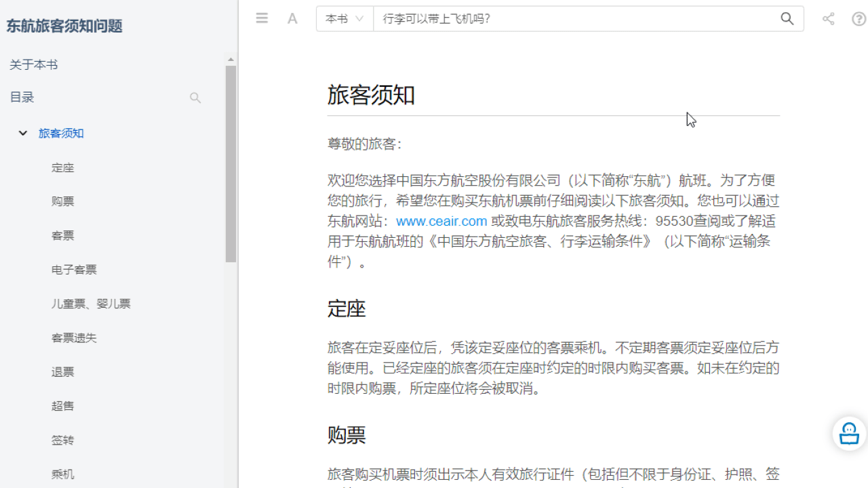Viewport: 868px width, 488px height.
Task: Click the 尊敬的旅客： greeting text
Action: pos(365,144)
